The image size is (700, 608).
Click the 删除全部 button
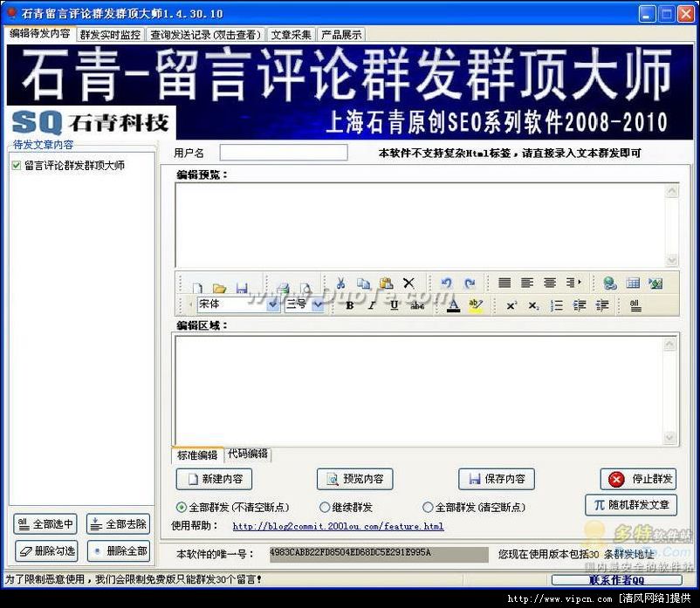click(119, 551)
